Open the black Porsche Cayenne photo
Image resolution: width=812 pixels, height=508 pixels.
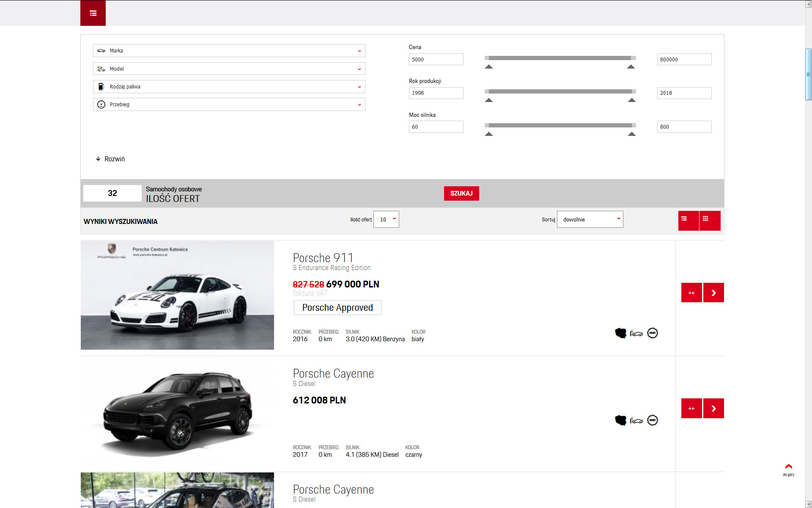point(177,411)
